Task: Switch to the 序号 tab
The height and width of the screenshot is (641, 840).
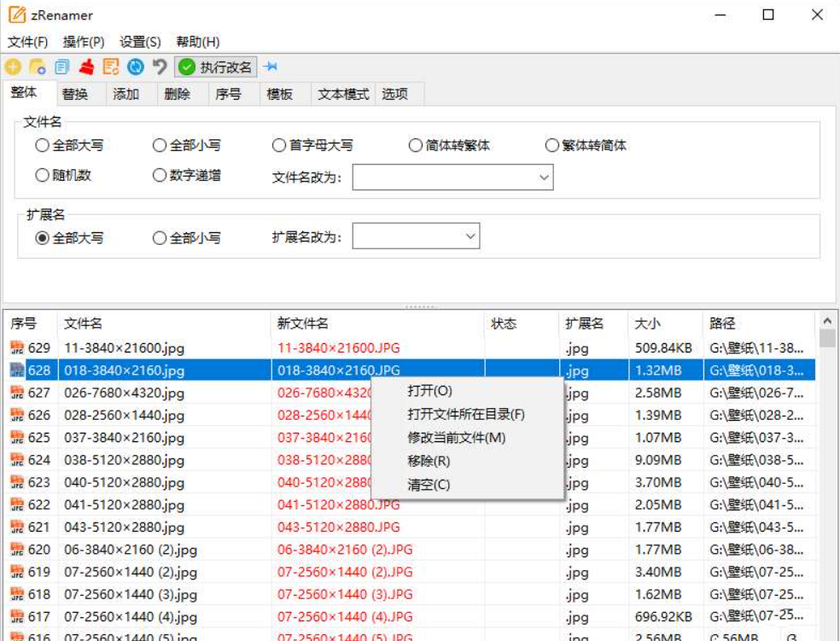Action: [228, 94]
